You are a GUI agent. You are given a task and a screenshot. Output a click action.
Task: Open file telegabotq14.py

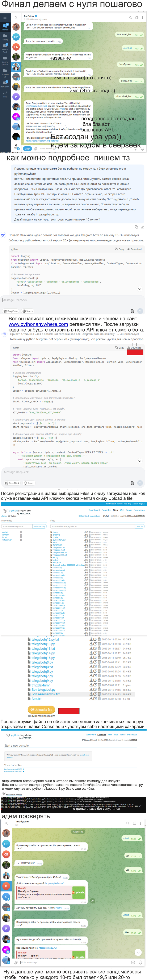[x=43, y=653]
